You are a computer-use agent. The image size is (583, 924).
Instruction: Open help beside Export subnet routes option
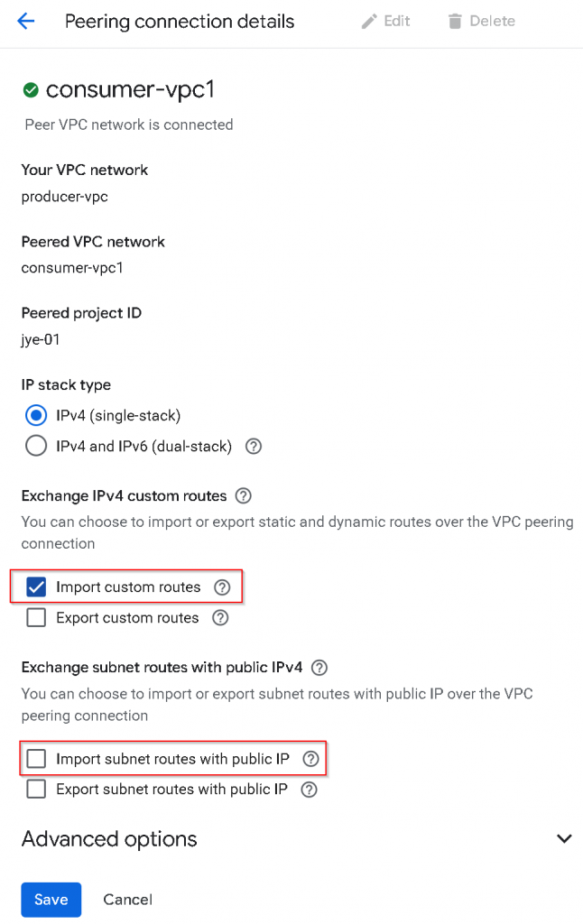309,790
